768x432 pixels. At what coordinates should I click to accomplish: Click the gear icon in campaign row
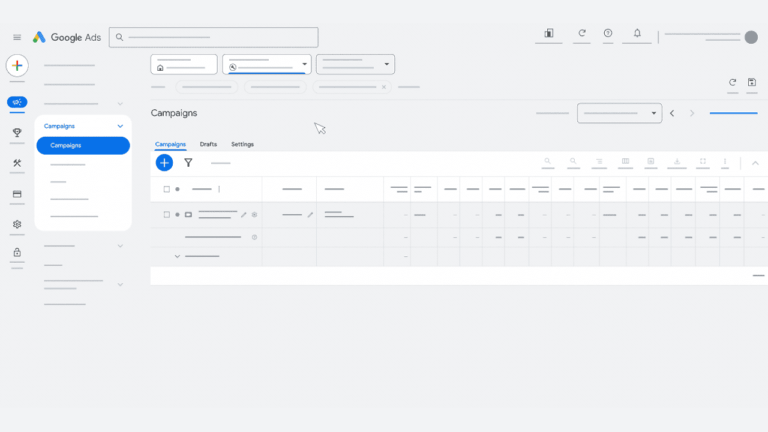pyautogui.click(x=254, y=215)
